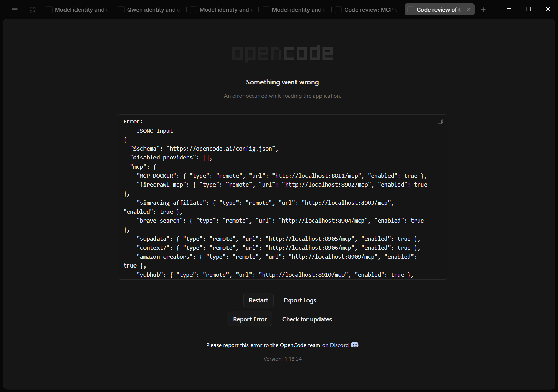This screenshot has height=392, width=558.
Task: Click the '"disabled_providers": []' line
Action: [x=171, y=157]
